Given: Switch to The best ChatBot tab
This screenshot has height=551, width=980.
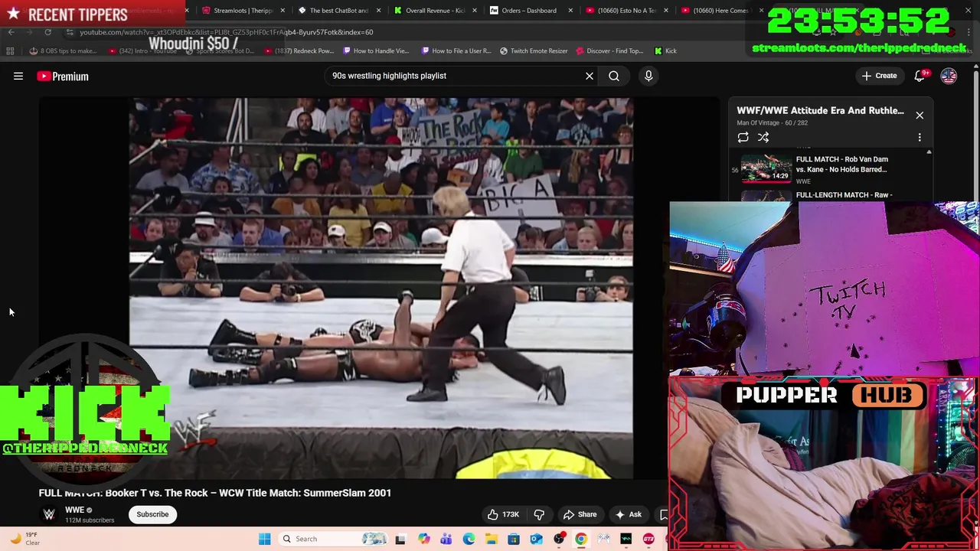Looking at the screenshot, I should tap(338, 11).
